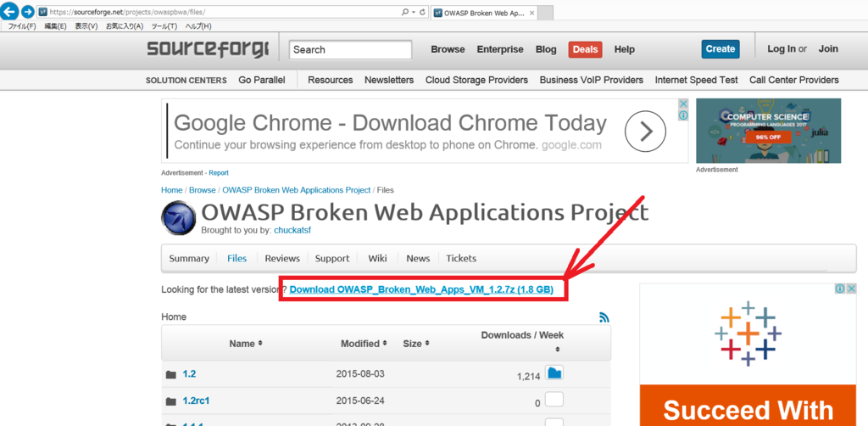
Task: Open Blog in the top navigation
Action: (546, 49)
